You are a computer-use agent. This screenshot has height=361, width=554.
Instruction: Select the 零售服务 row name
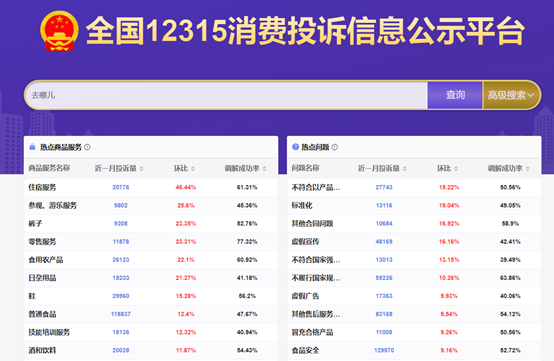tap(42, 242)
